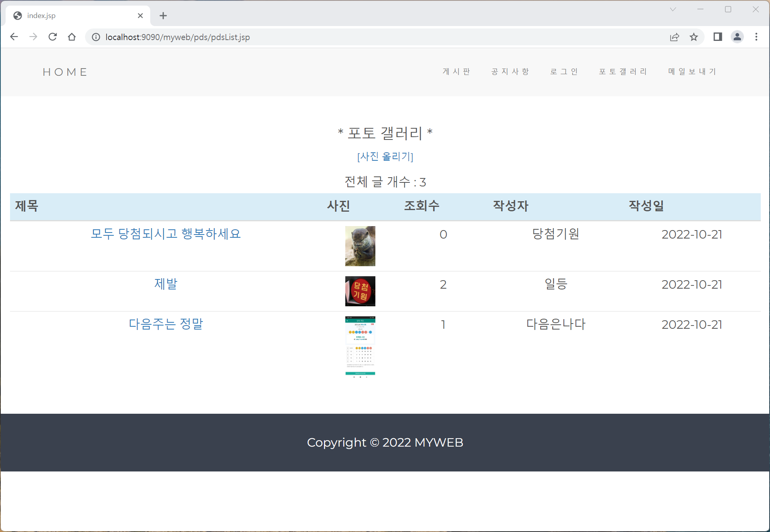Click the HOME logo link
The width and height of the screenshot is (770, 532).
[x=65, y=72]
